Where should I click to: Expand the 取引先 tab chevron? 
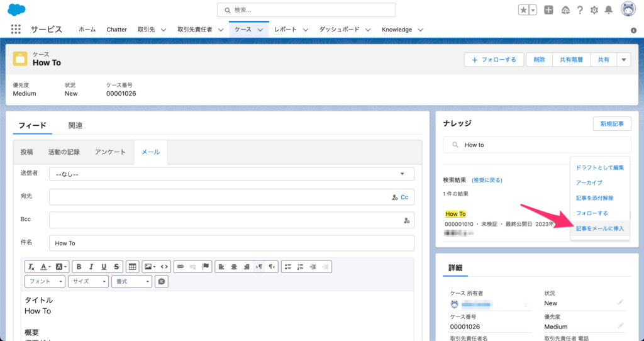[x=164, y=30]
